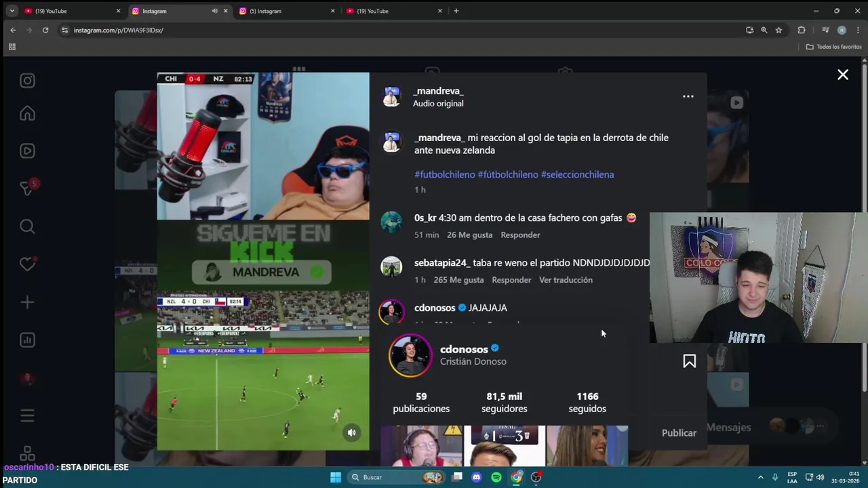The width and height of the screenshot is (868, 488).
Task: Open Reels from Instagram sidebar
Action: coord(27,151)
